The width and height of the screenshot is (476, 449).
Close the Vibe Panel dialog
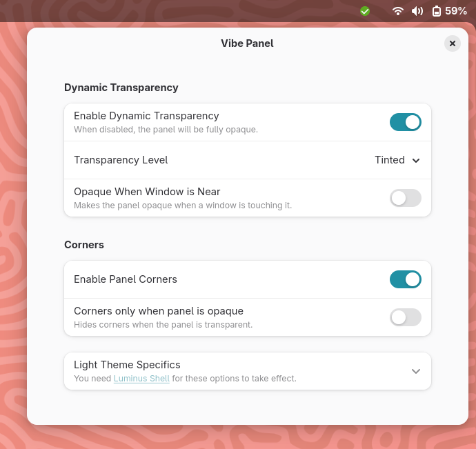453,43
